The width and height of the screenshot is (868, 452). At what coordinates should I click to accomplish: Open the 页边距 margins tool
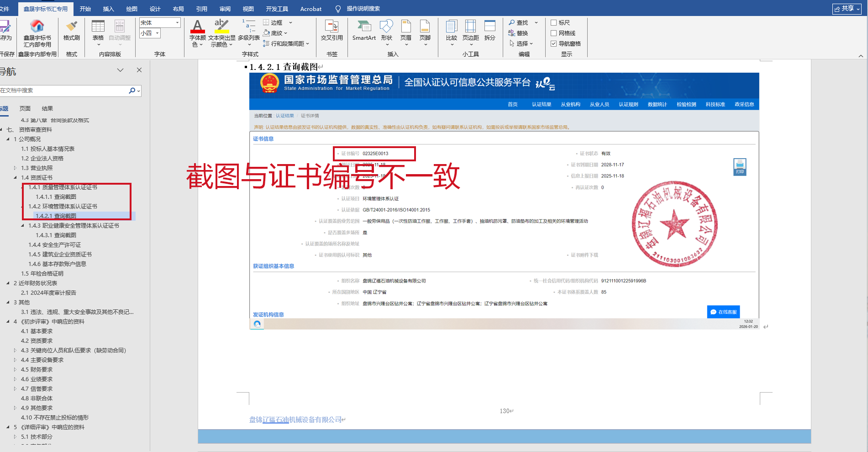(x=471, y=32)
